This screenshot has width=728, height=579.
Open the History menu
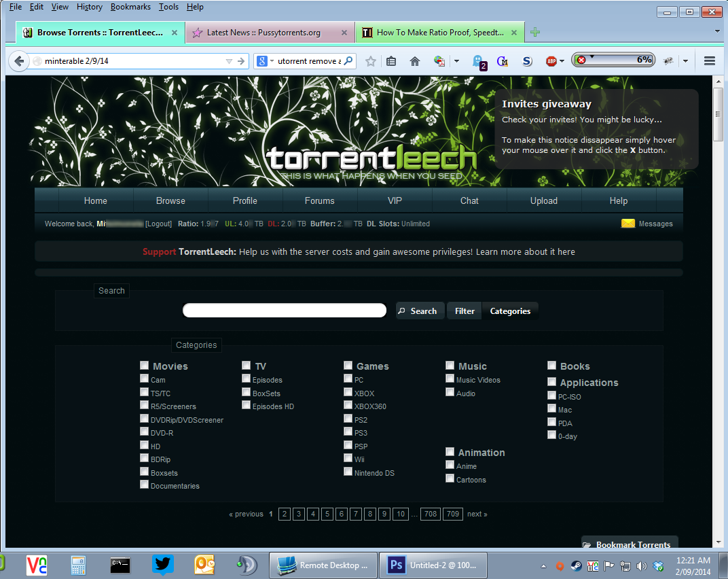click(89, 7)
